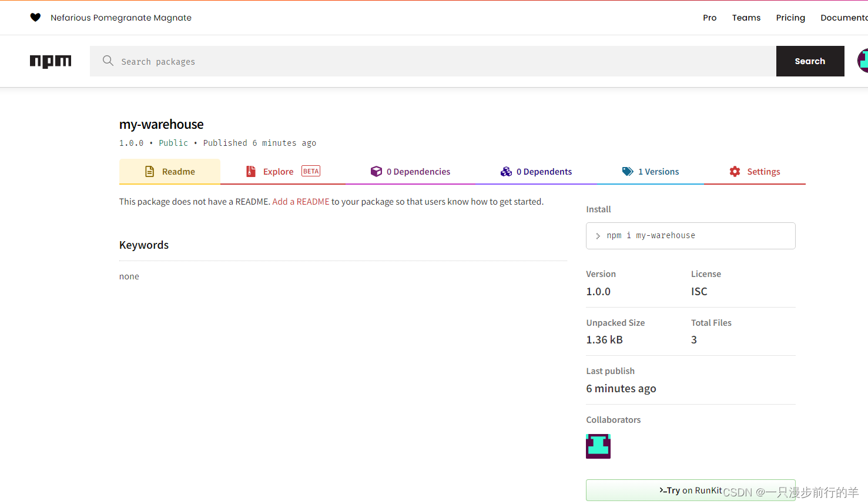Click the Nefarious Pomegranate Magnate text
The width and height of the screenshot is (868, 504).
pos(121,18)
